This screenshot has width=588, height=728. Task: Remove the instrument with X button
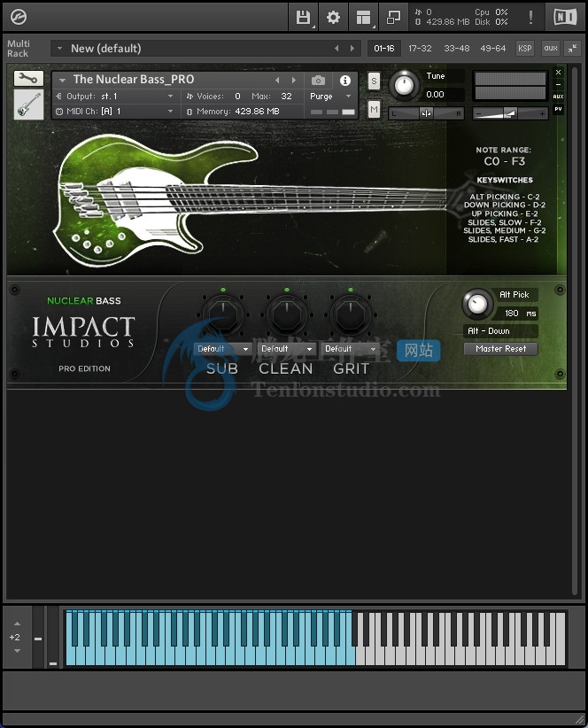pyautogui.click(x=558, y=73)
